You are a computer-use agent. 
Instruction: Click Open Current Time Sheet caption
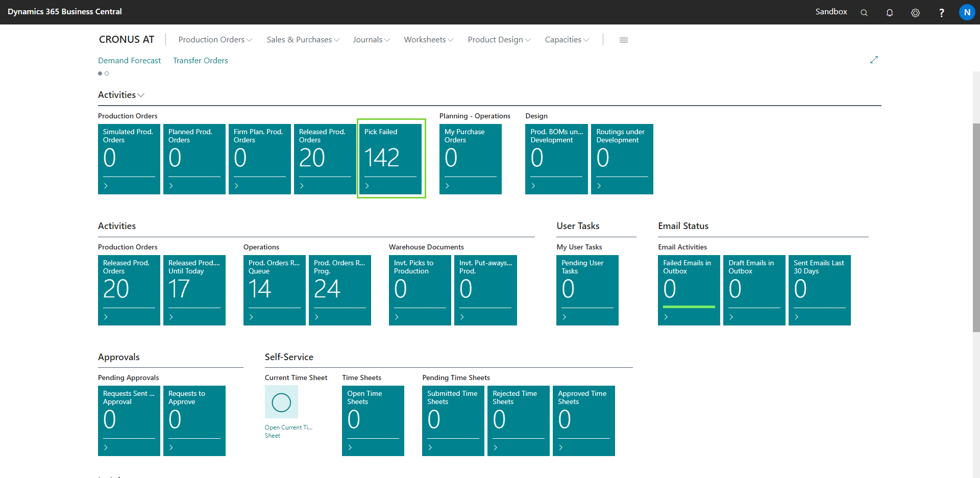click(288, 432)
